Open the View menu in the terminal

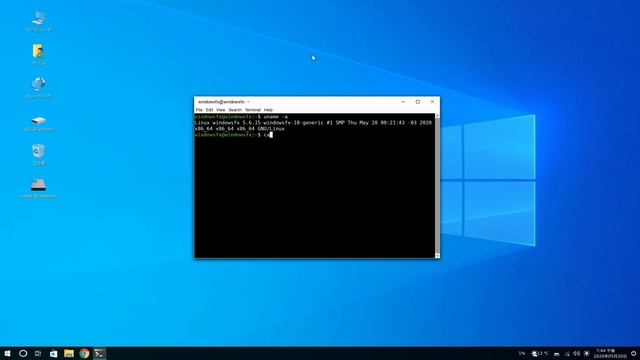[221, 110]
